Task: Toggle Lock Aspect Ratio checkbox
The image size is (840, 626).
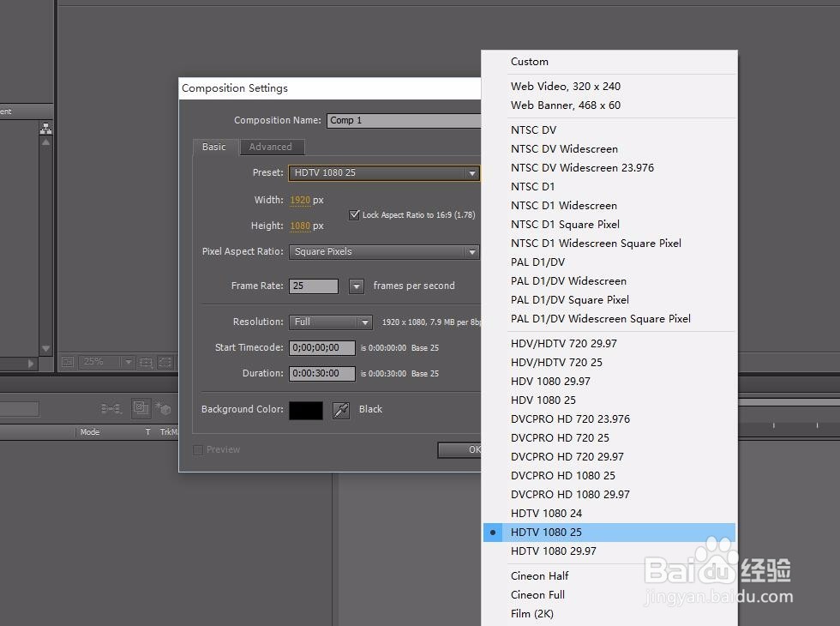Action: 354,215
